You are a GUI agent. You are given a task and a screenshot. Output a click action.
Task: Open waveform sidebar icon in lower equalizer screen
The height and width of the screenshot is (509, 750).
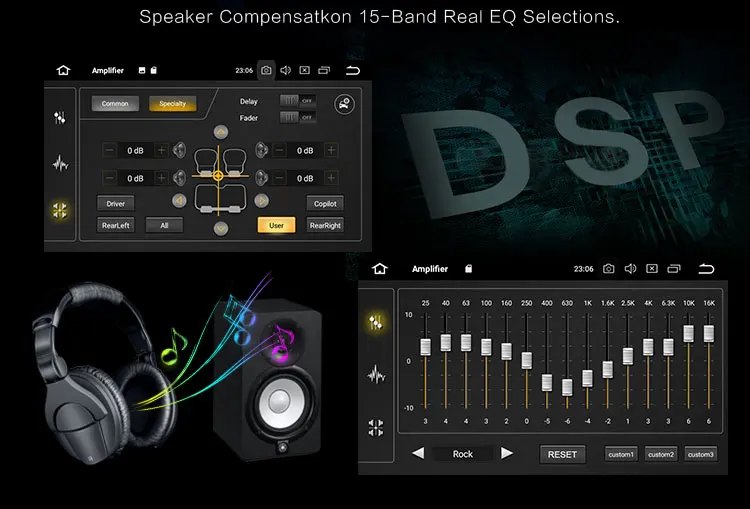376,375
